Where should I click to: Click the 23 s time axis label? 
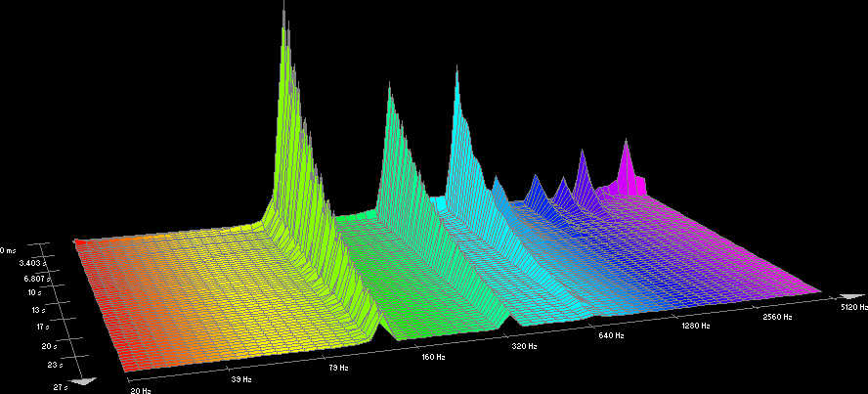point(55,366)
